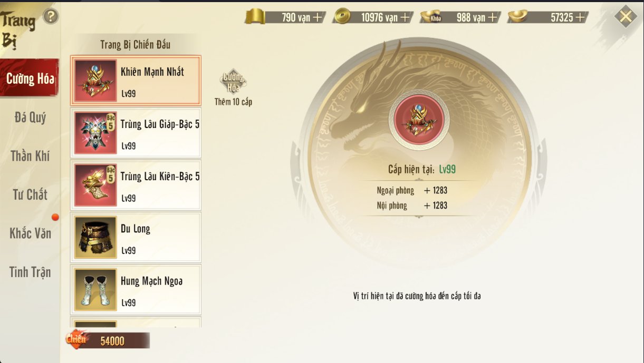644x363 pixels.
Task: Open the question mark help icon
Action: [x=51, y=16]
